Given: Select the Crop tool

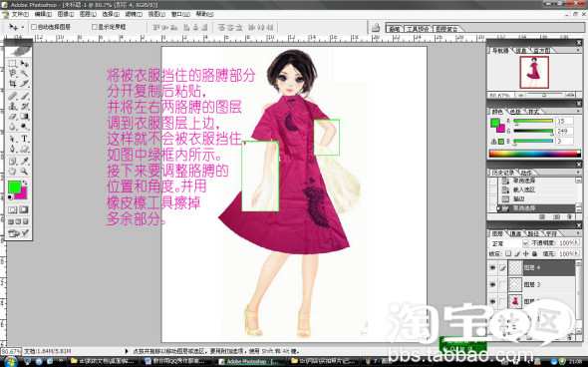Looking at the screenshot, I should click(x=12, y=84).
